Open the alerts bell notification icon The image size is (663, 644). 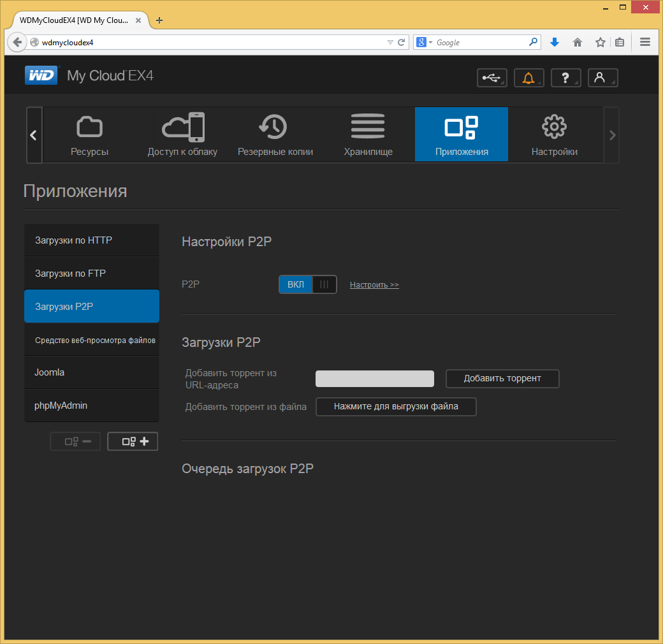tap(528, 78)
